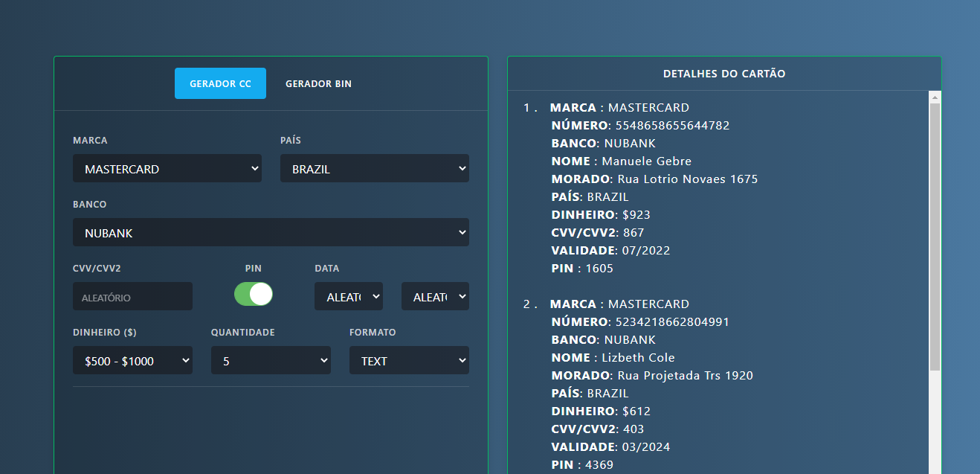The width and height of the screenshot is (980, 474).
Task: Click the card details scrollbar thumb
Action: pyautogui.click(x=935, y=237)
